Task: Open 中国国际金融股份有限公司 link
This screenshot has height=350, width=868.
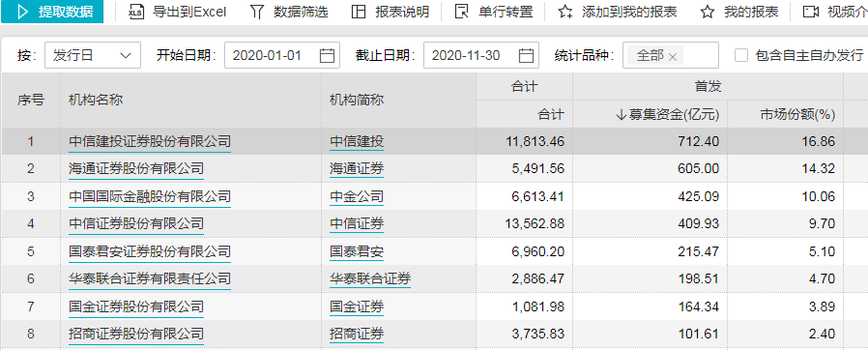Action: click(x=150, y=196)
